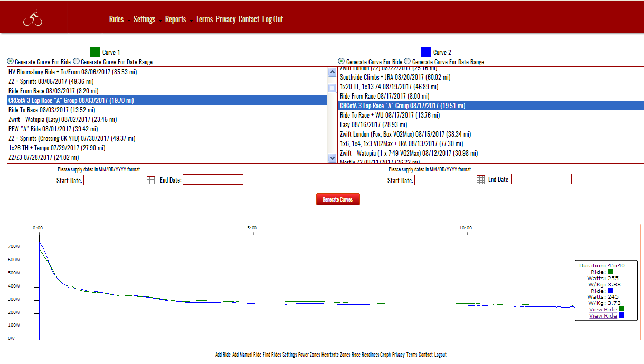This screenshot has width=644, height=364.
Task: Select Curve 1 Generate Curve For Ride
Action: 10,62
